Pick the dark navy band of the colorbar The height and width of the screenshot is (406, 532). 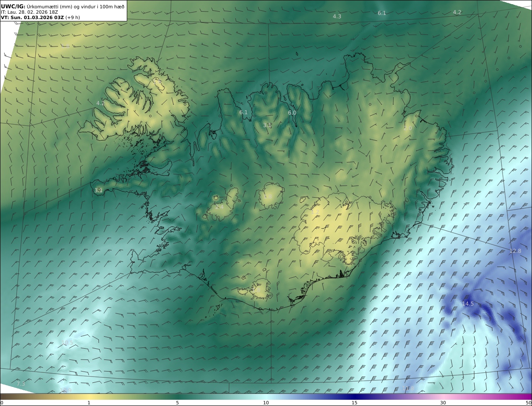pyautogui.click(x=355, y=397)
